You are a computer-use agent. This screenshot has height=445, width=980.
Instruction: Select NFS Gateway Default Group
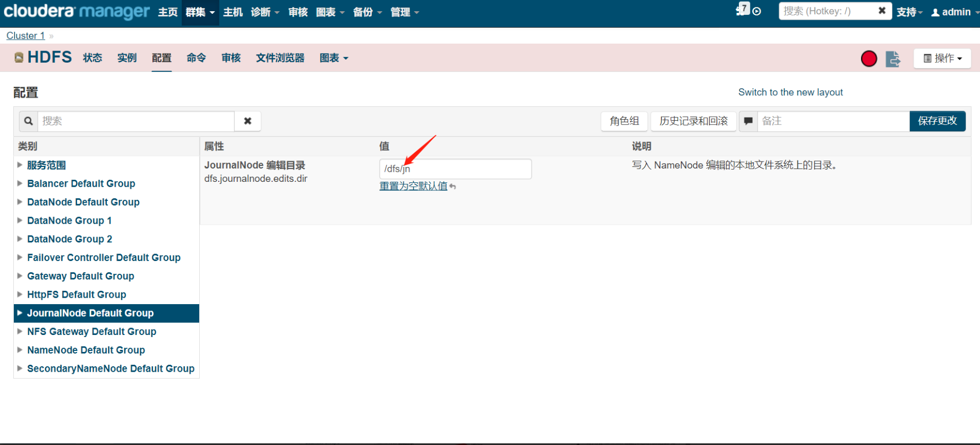pos(92,332)
